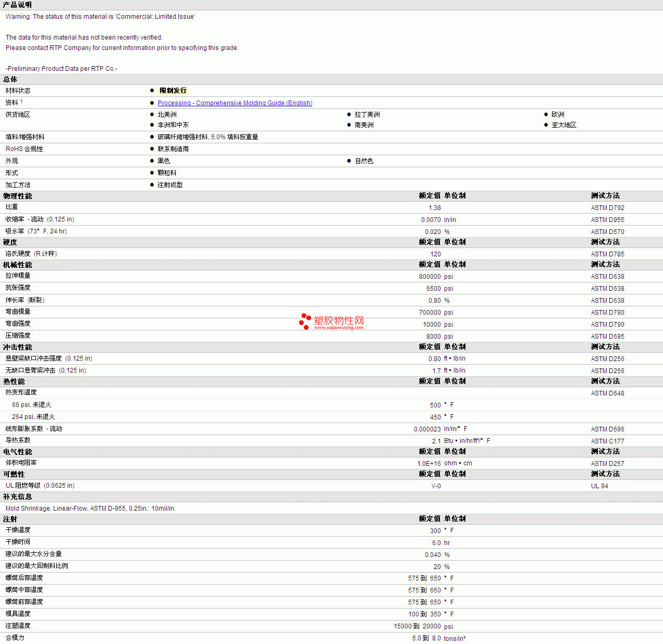This screenshot has height=644, width=663.
Task: Select the Warning Commercial Limited Issue text
Action: (100, 17)
